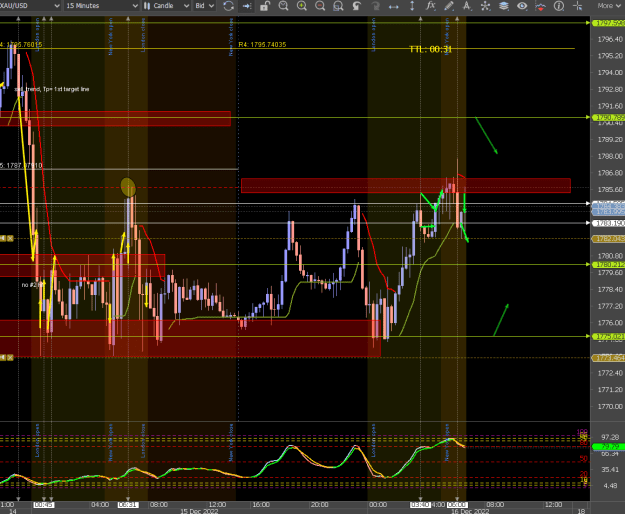Open the node-pattern tool icon

click(x=485, y=6)
